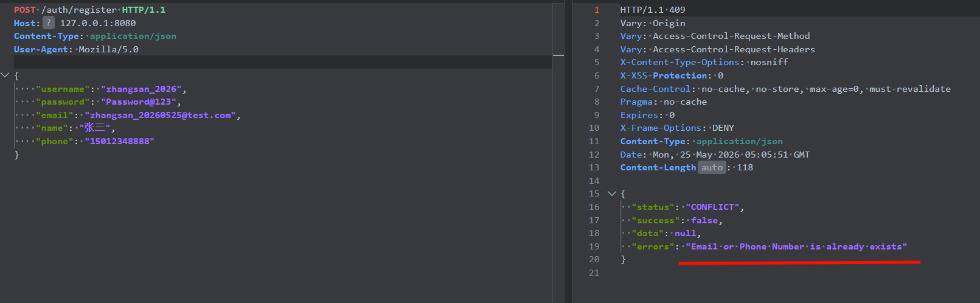Click the closing brace of the request body
Screen dimensions: 980x303
pyautogui.click(x=16, y=155)
